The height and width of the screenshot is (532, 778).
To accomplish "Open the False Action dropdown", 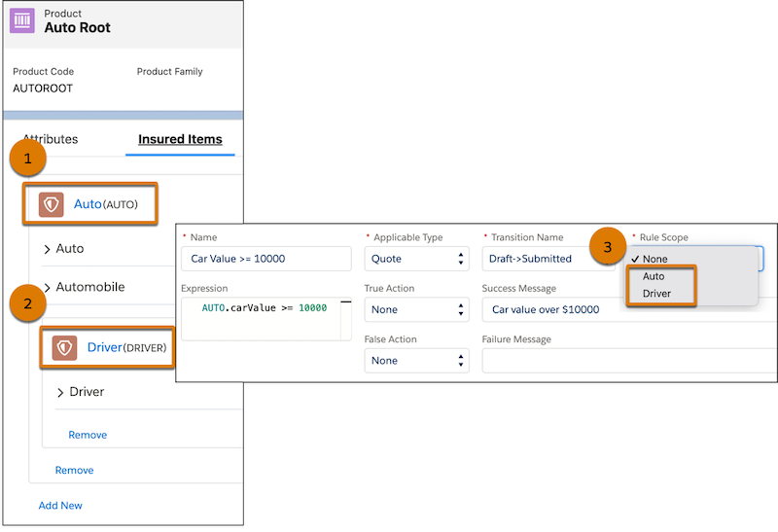I will 417,361.
